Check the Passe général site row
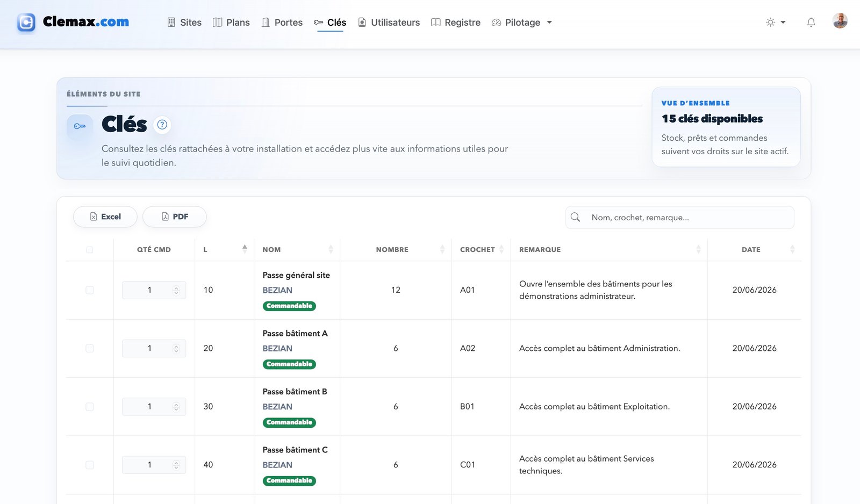Screen dimensions: 860x504 pos(90,290)
